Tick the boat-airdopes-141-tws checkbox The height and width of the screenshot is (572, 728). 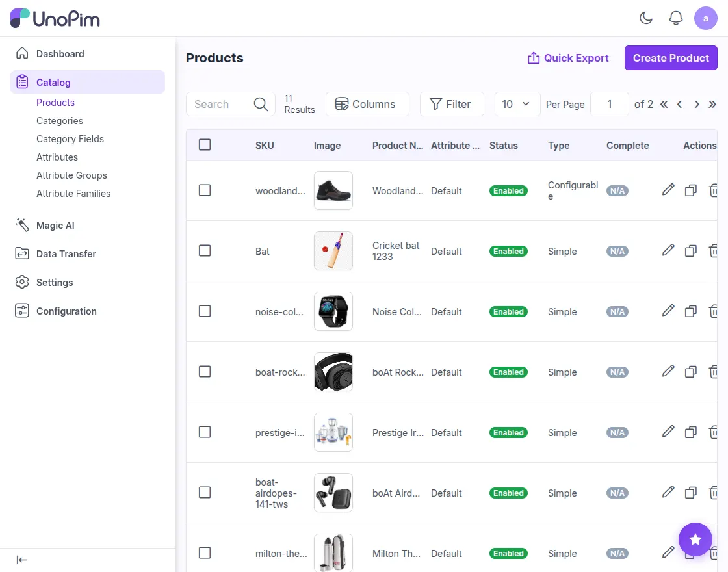click(205, 492)
